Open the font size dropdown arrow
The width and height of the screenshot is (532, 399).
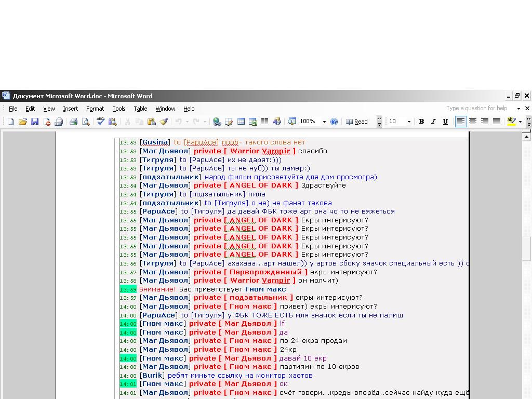tap(409, 122)
